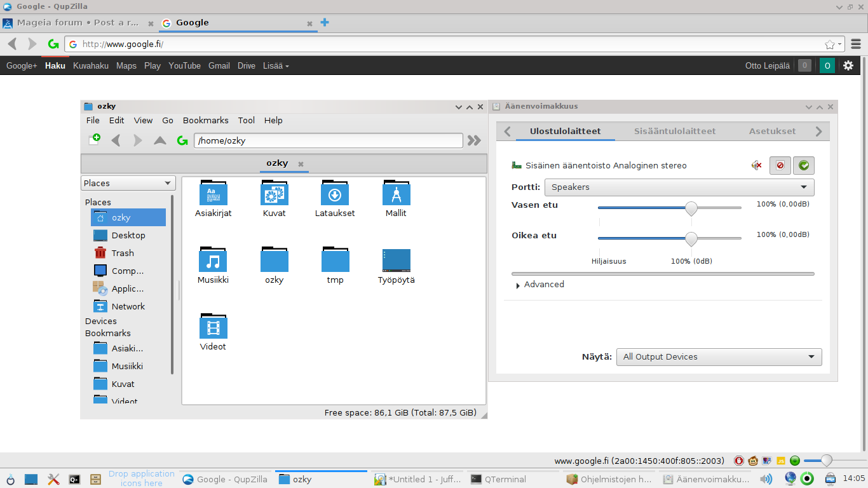The height and width of the screenshot is (488, 868).
Task: Go forward in the QupZilla browser
Action: (x=32, y=44)
